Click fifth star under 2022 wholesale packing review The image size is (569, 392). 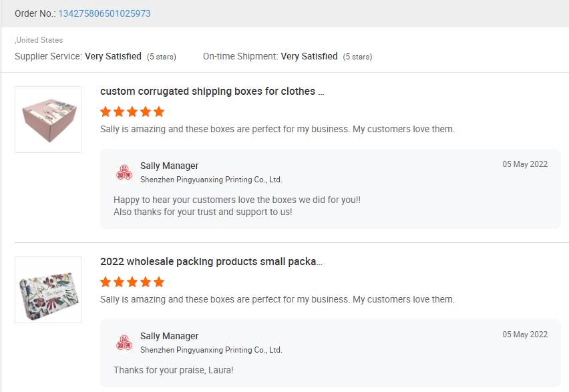point(158,282)
